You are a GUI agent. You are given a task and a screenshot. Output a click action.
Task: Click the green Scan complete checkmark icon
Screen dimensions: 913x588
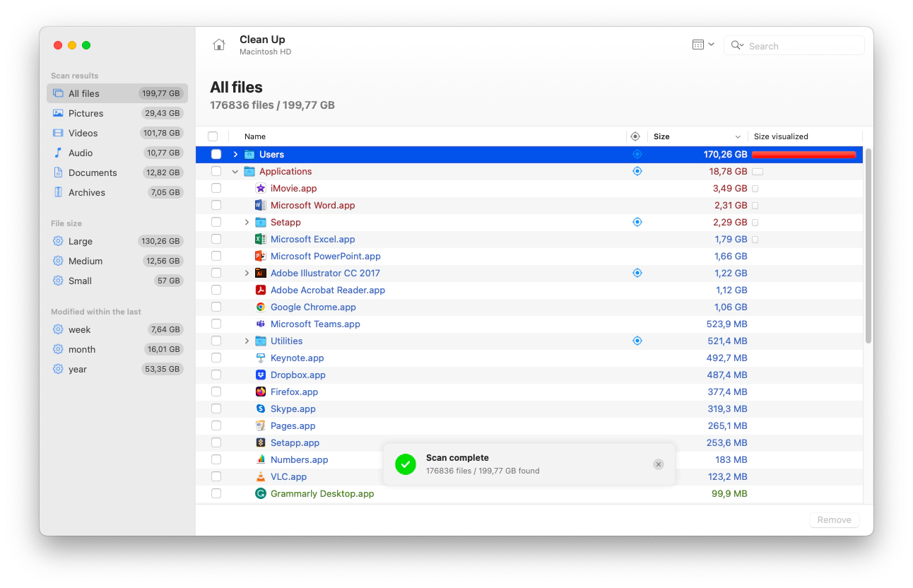[406, 464]
